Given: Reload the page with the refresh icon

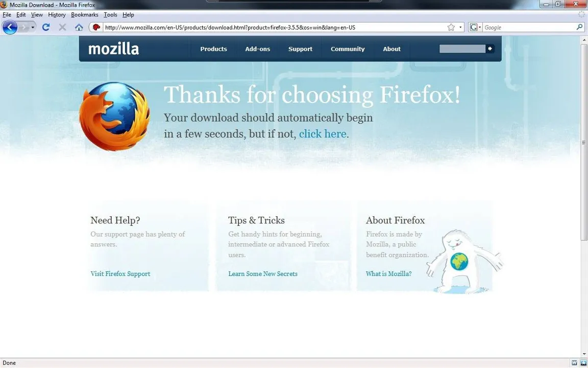Looking at the screenshot, I should [46, 27].
